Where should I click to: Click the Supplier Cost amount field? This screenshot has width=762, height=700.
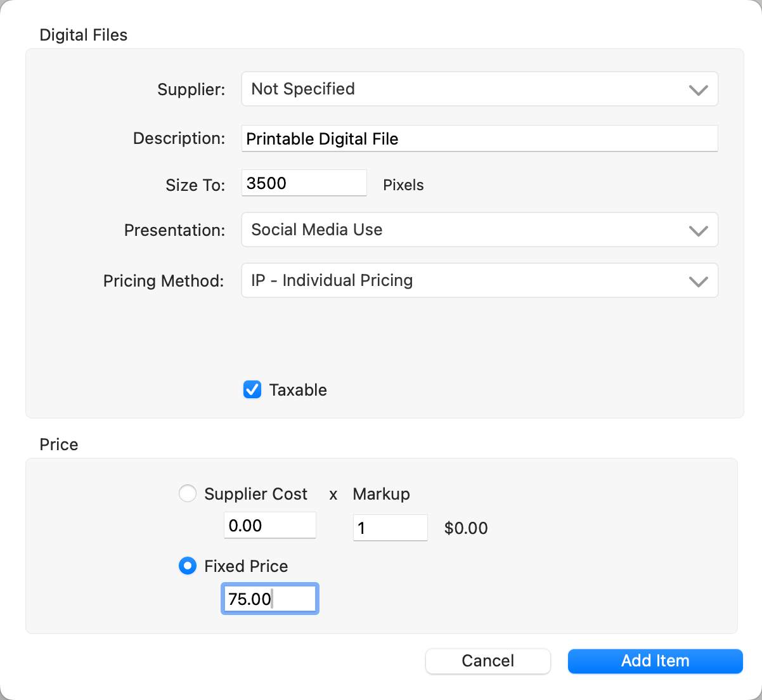tap(269, 526)
